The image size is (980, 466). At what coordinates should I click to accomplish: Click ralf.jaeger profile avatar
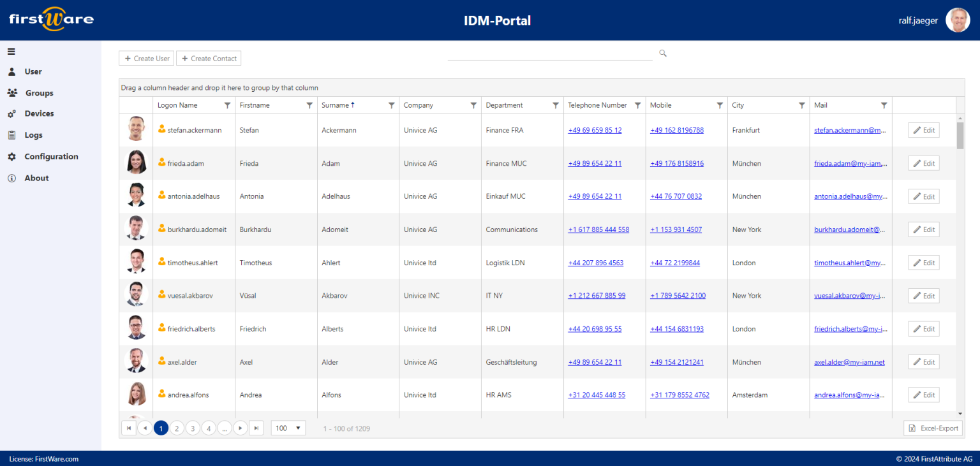pyautogui.click(x=958, y=20)
